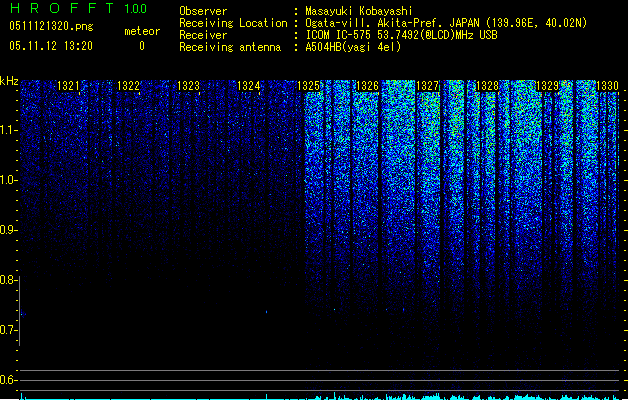Click receiver value ICOM IC-575 53.7492 MHz USB

(402, 35)
